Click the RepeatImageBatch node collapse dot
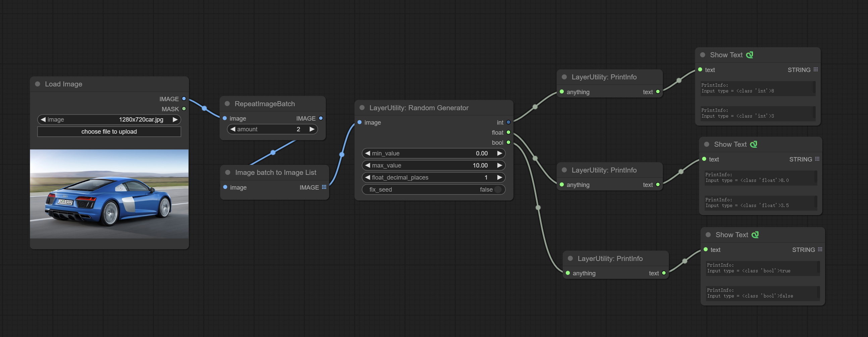The width and height of the screenshot is (868, 337). (x=227, y=104)
